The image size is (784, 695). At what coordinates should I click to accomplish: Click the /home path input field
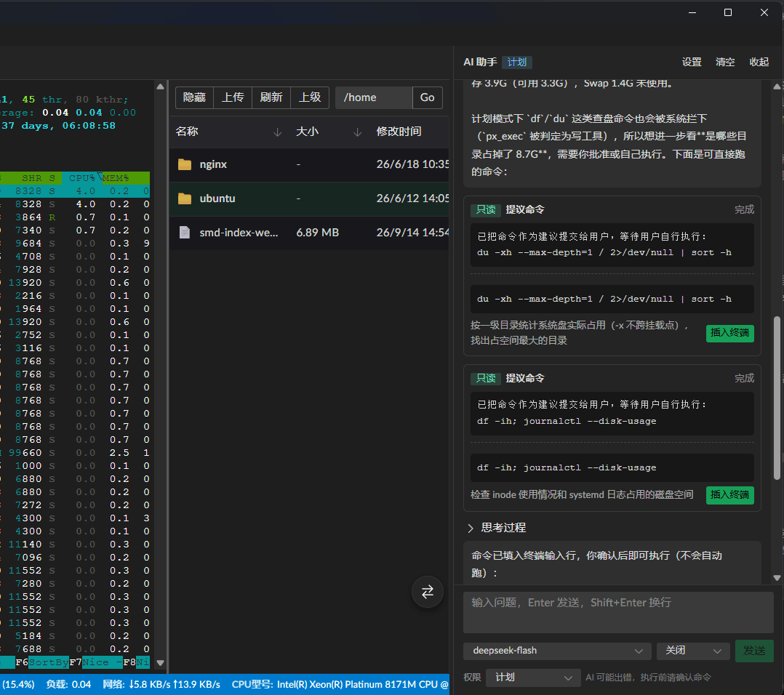[x=374, y=97]
